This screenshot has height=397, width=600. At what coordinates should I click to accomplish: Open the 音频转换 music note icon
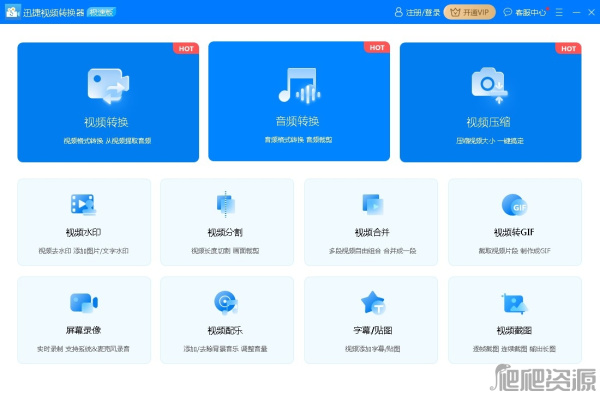[x=299, y=85]
